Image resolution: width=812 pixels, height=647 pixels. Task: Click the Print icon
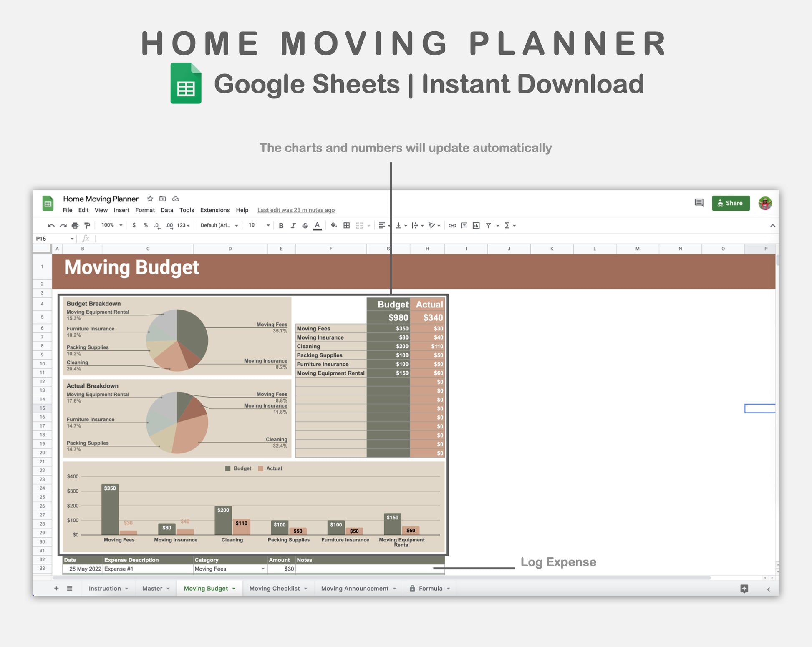click(x=75, y=226)
